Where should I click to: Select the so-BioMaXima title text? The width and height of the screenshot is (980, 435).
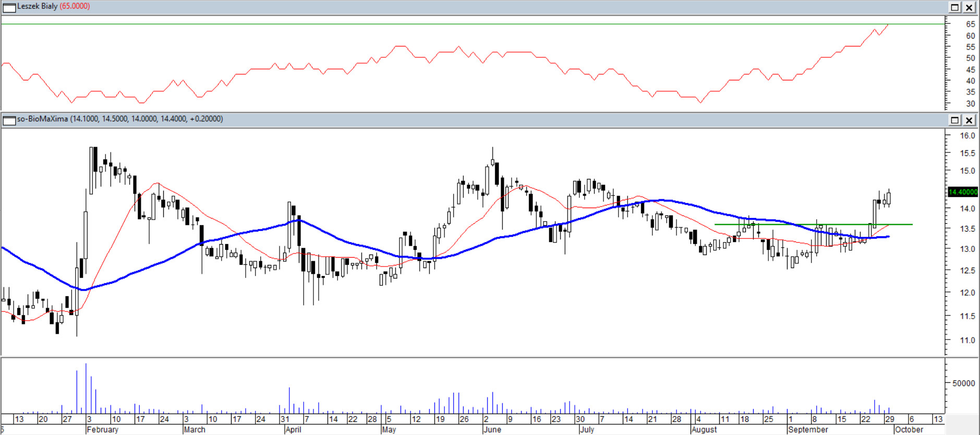tap(42, 119)
